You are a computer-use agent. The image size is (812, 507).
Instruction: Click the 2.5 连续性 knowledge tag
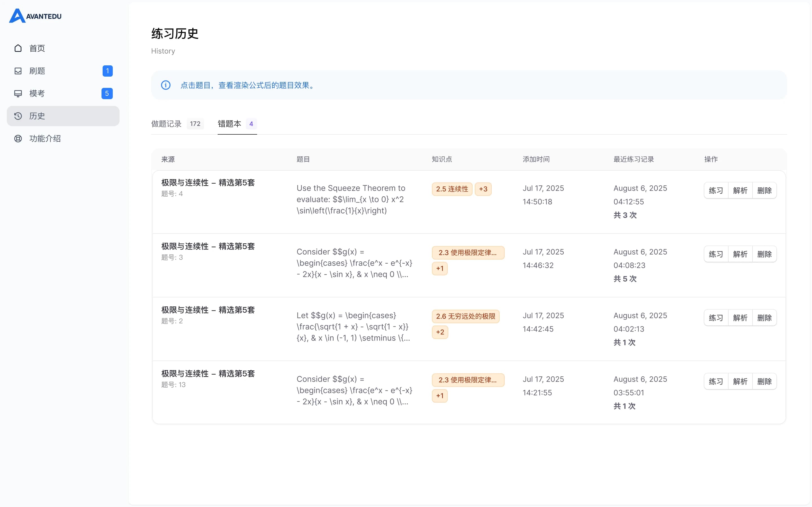452,189
